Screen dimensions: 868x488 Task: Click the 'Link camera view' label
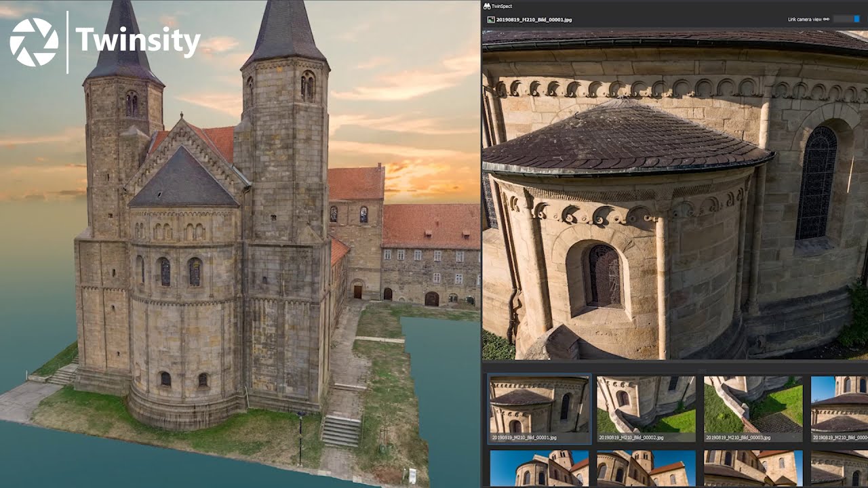(x=805, y=20)
